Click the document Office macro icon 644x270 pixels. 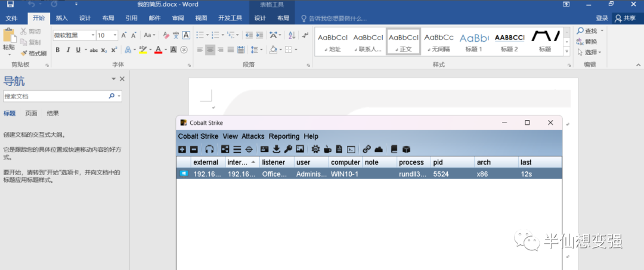339,149
